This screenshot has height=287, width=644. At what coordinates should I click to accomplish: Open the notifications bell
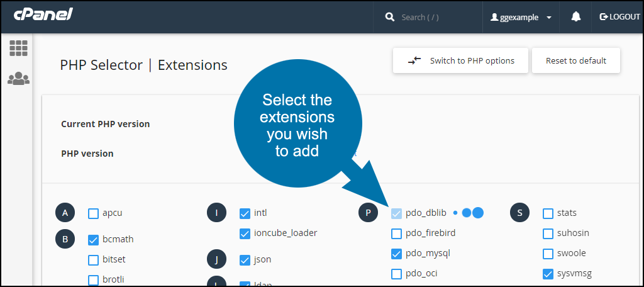click(576, 17)
